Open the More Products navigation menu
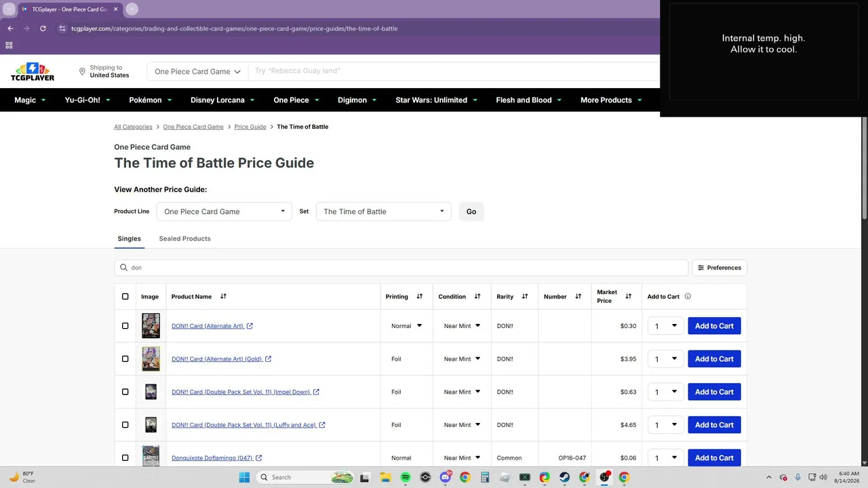The image size is (868, 488). pos(611,100)
